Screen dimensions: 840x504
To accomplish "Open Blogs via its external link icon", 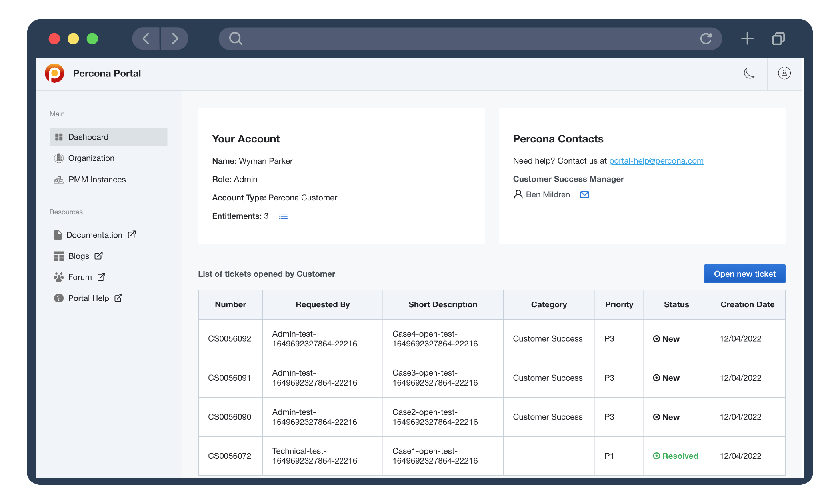I will 98,256.
